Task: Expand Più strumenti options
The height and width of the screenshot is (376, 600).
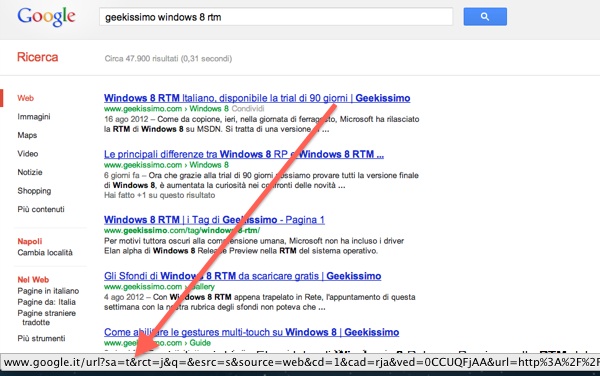Action: [x=41, y=338]
